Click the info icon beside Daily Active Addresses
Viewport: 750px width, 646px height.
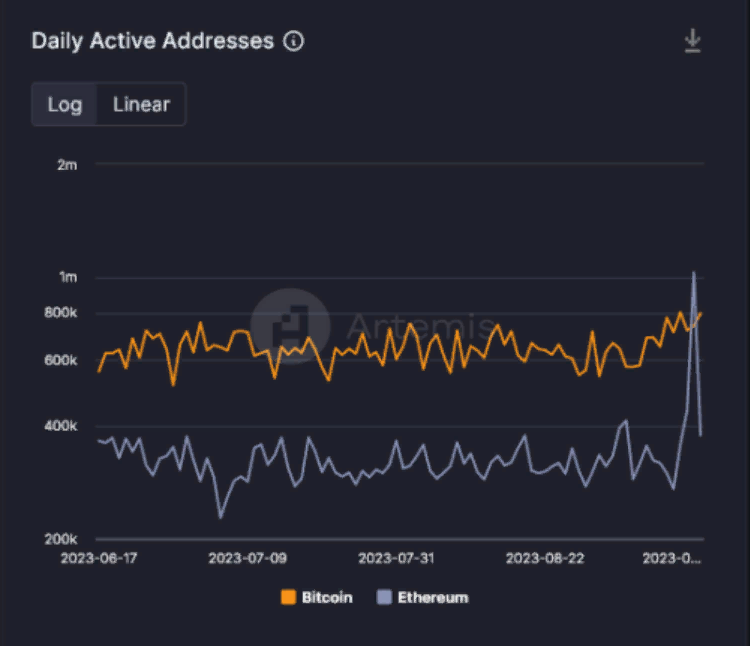pyautogui.click(x=293, y=42)
